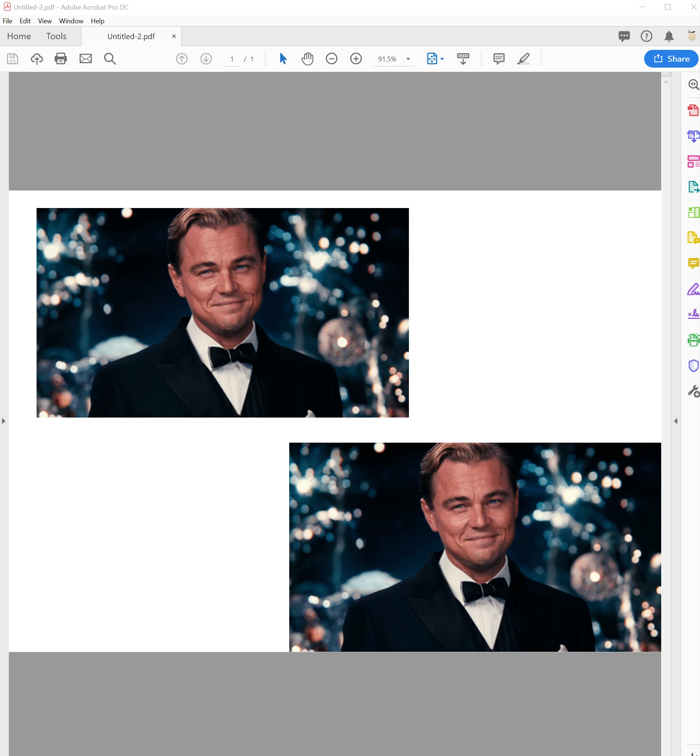Viewport: 700px width, 756px height.
Task: Open the Help menu
Action: point(98,21)
